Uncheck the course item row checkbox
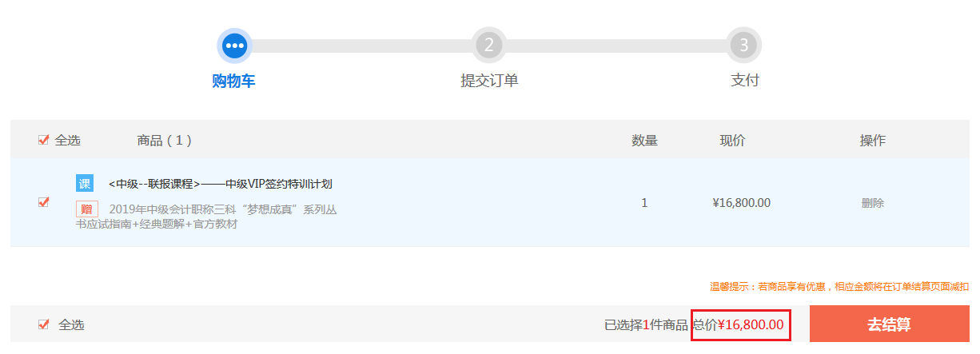Screen dimensions: 980x354 [x=44, y=202]
